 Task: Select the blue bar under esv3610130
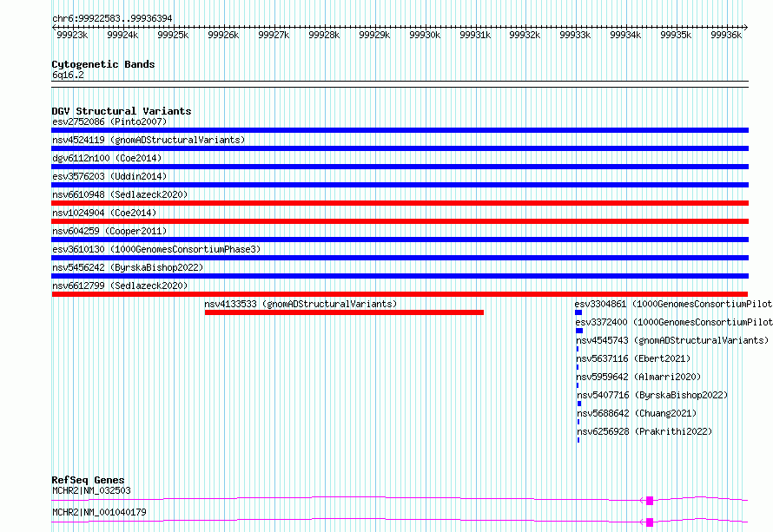coord(400,258)
